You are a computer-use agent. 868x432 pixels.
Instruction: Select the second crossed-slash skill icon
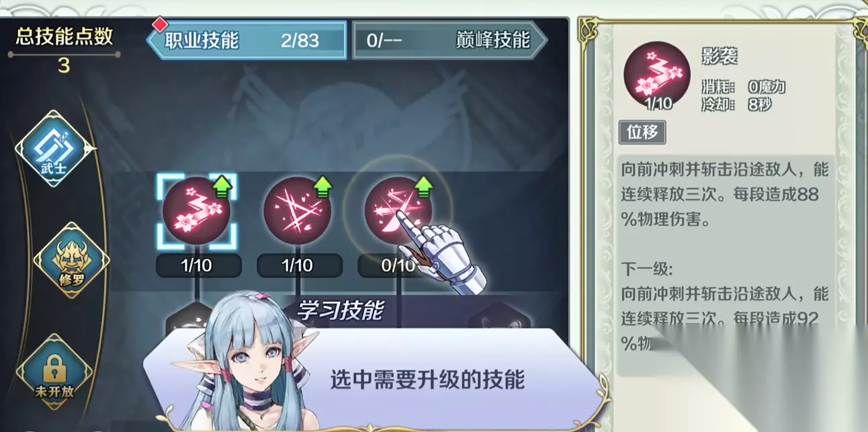click(297, 210)
